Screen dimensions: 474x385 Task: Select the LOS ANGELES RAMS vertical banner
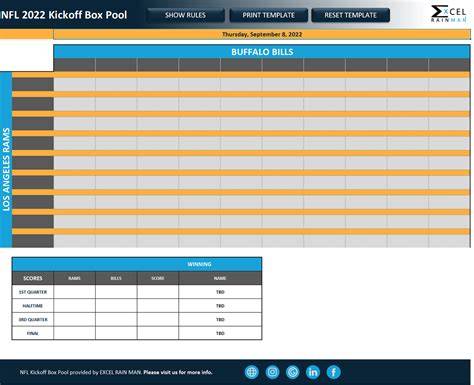(x=6, y=160)
